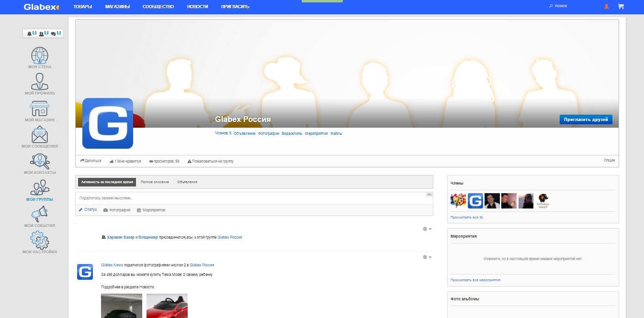Screen dimensions: 644x318
Task: Click the Мне нравится like link
Action: pyautogui.click(x=125, y=161)
